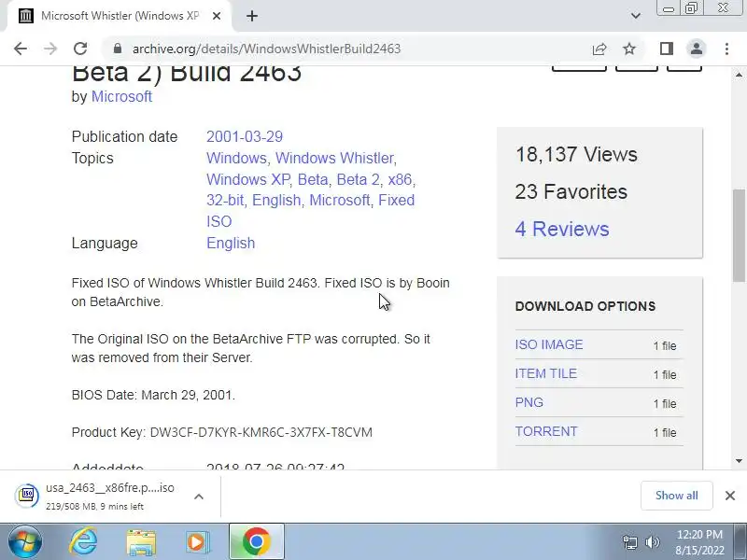Reload the archive.org page
This screenshot has height=560, width=747.
click(x=80, y=49)
